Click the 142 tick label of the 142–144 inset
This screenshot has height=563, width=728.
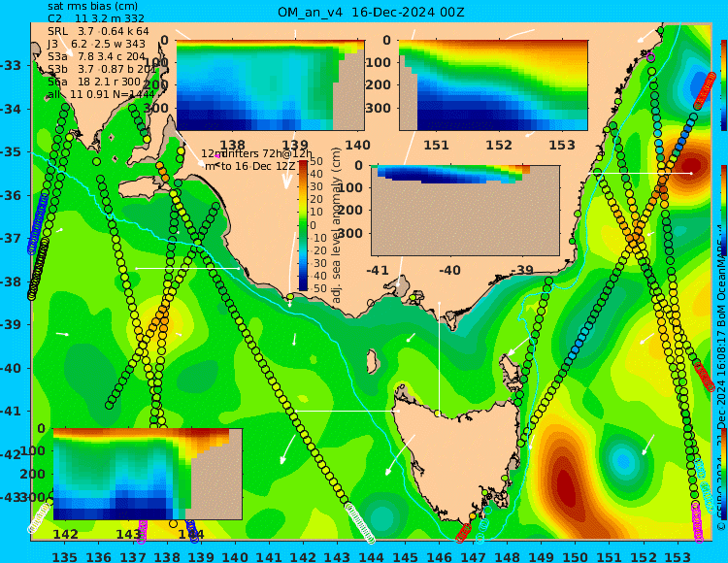tap(65, 534)
